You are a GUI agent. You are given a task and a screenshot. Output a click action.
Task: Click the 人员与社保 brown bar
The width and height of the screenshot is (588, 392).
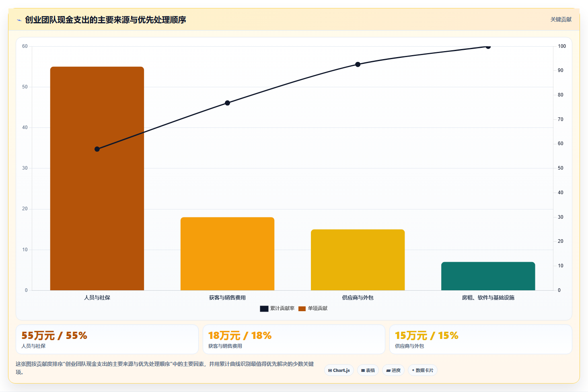point(97,179)
